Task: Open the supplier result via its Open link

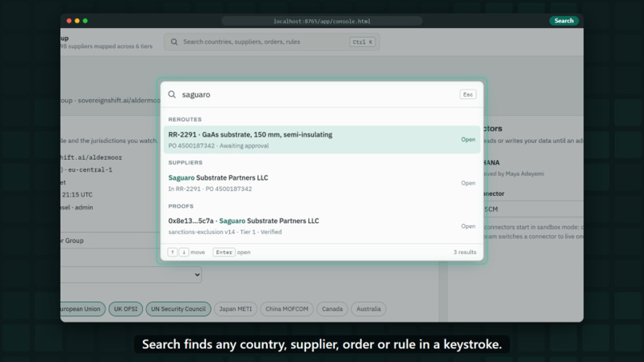Action: [467, 183]
